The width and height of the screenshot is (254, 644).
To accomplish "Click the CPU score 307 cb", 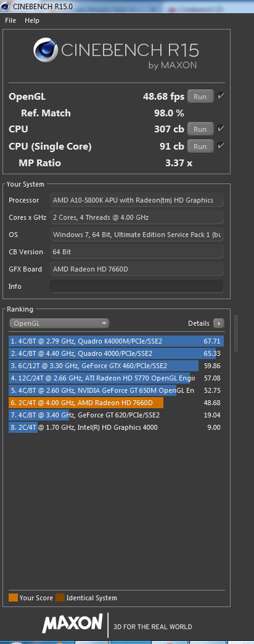I will 169,129.
